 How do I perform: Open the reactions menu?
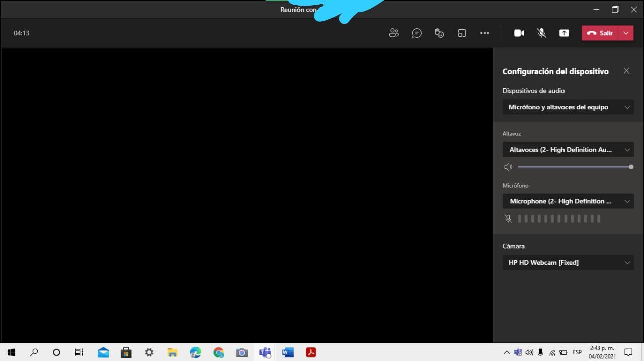pos(439,33)
